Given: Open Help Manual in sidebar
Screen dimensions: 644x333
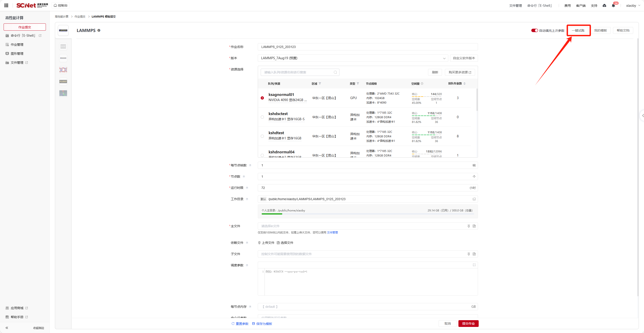Looking at the screenshot, I should (x=17, y=317).
